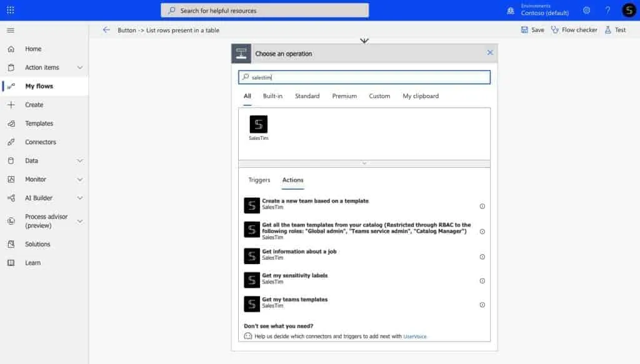
Task: Open the UserVoice link
Action: coord(415,336)
